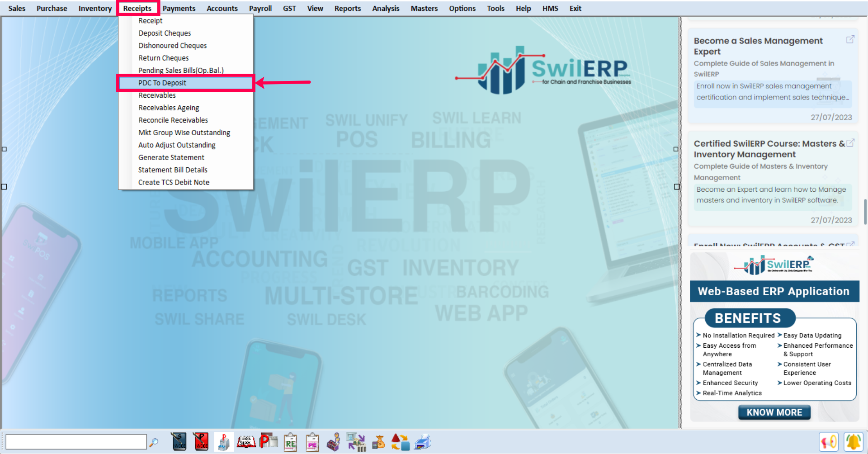
Task: Open the RE clipboard icon
Action: coord(290,442)
